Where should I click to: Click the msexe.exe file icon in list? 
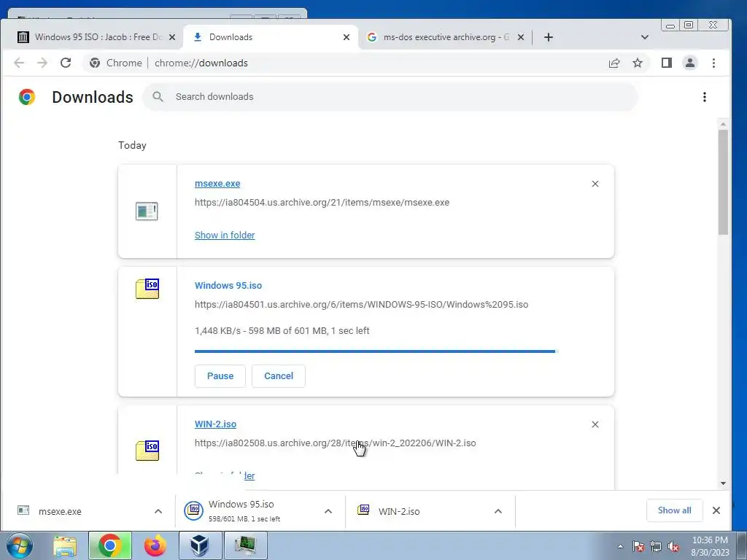[x=147, y=211]
